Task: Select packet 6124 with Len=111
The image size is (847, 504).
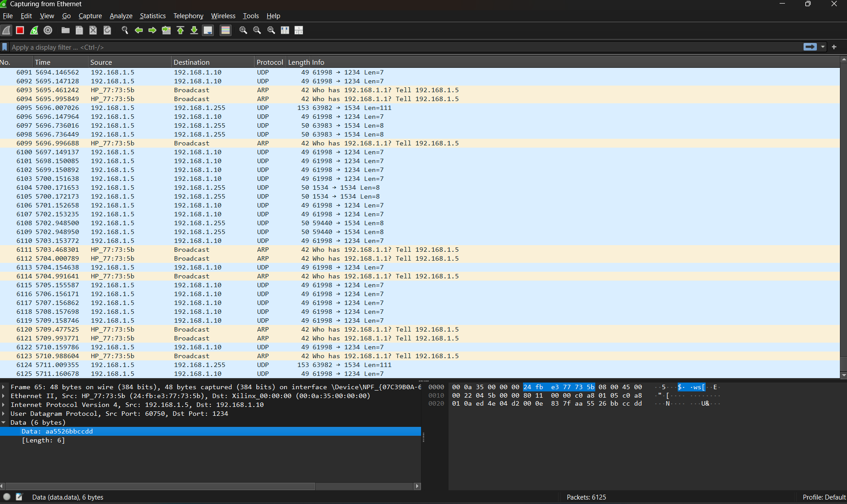Action: point(420,365)
